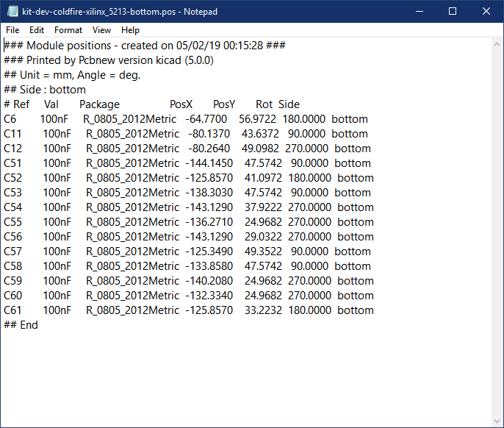
Task: Click the PosY value 33.2232
Action: [263, 310]
